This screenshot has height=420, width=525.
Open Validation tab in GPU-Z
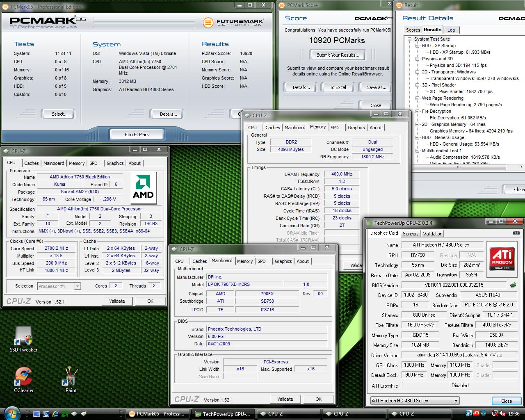433,233
